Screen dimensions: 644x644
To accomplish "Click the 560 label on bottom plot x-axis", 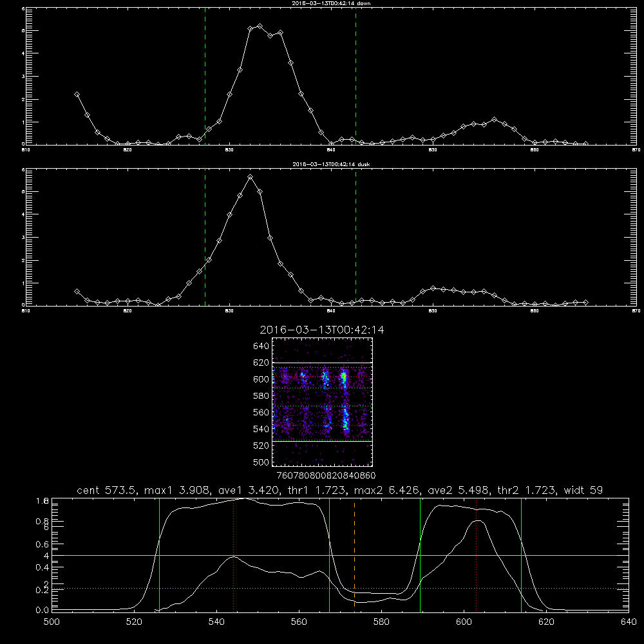I will coord(299,622).
